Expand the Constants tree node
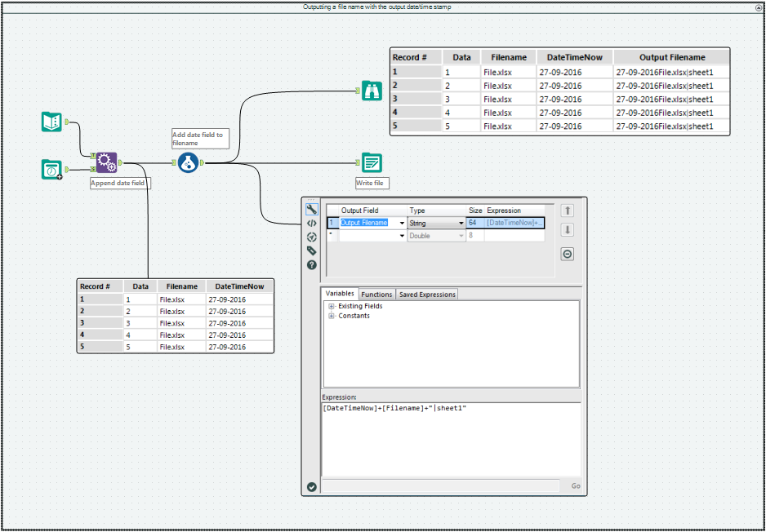 coord(331,316)
